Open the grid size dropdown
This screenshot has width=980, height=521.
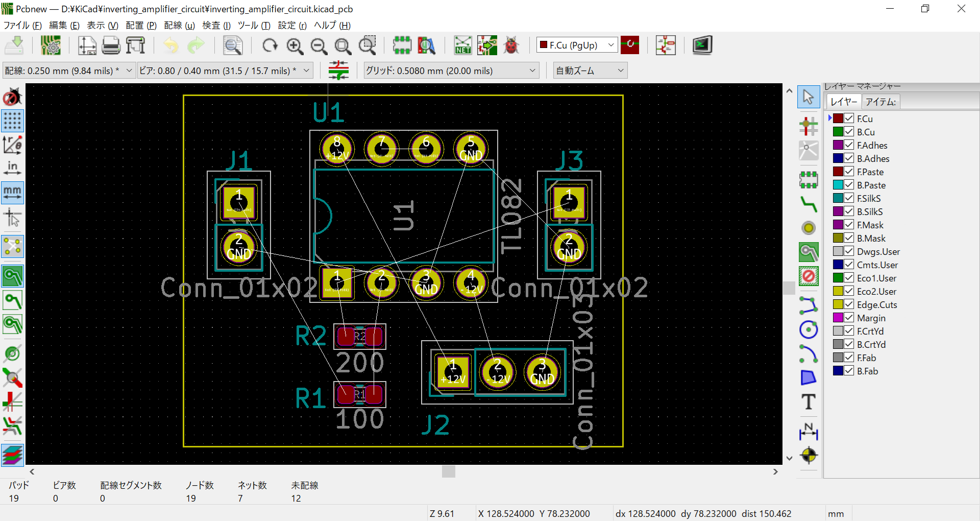click(532, 70)
